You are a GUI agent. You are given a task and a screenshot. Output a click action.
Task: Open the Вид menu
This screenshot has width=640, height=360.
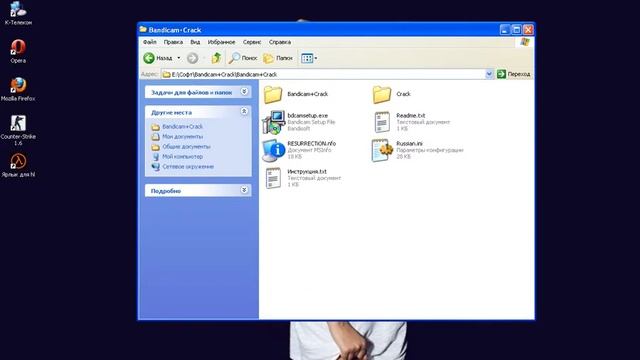click(195, 42)
